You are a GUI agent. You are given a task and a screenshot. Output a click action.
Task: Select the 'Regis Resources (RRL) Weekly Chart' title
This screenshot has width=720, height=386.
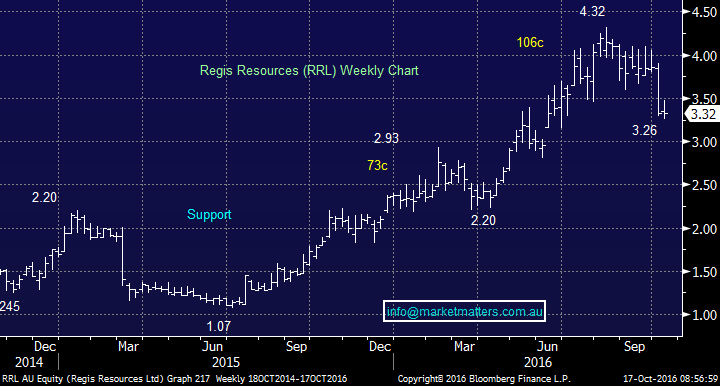pos(309,71)
